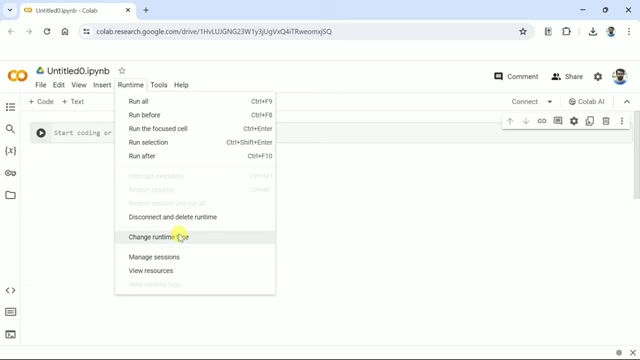Screen dimensions: 640x360
Task: Select Run all from Runtime menu
Action: [x=195, y=101]
